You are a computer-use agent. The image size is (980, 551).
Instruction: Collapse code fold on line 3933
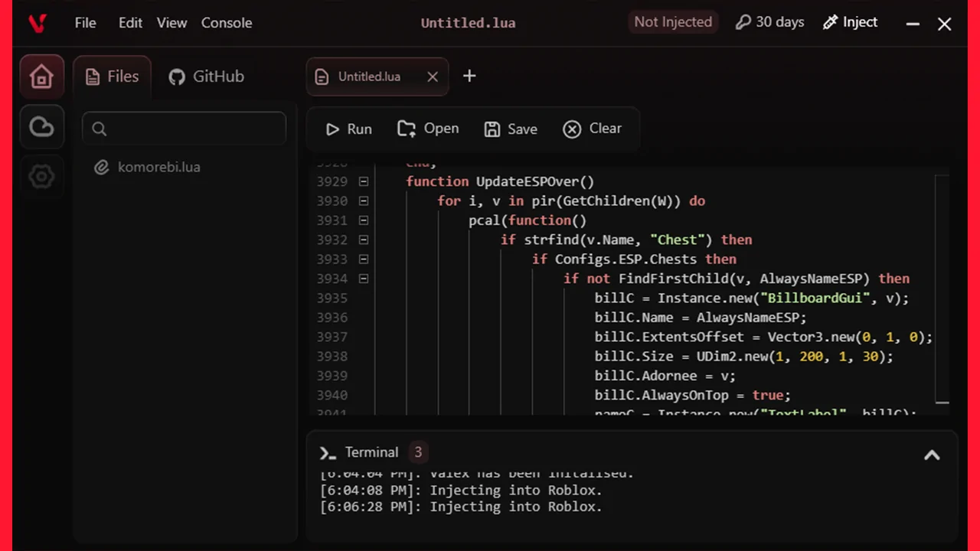364,259
